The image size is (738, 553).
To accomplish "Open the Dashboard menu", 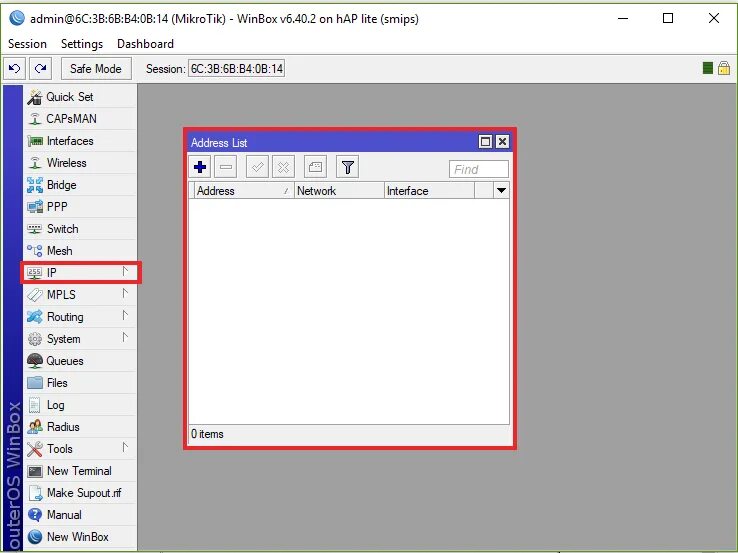I will coord(145,44).
